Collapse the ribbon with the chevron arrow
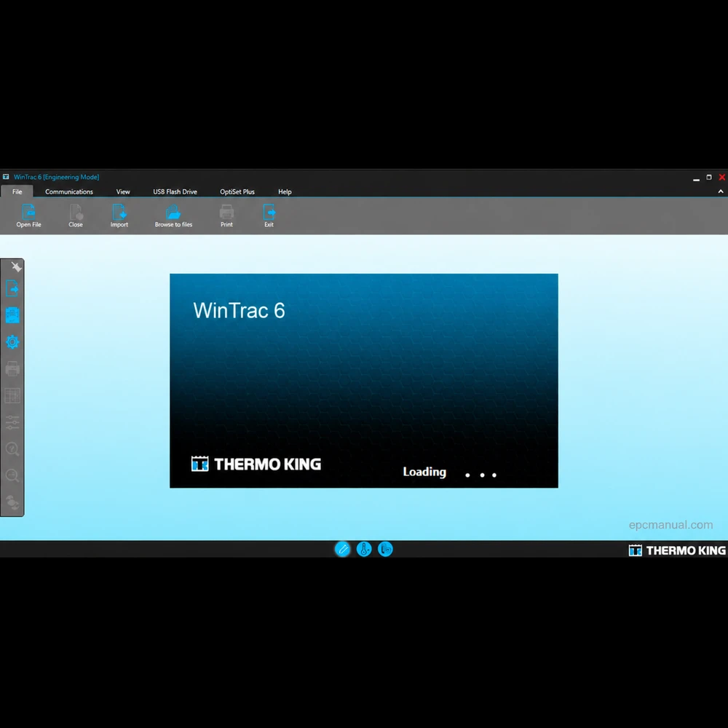Screen dimensions: 728x728 [721, 191]
